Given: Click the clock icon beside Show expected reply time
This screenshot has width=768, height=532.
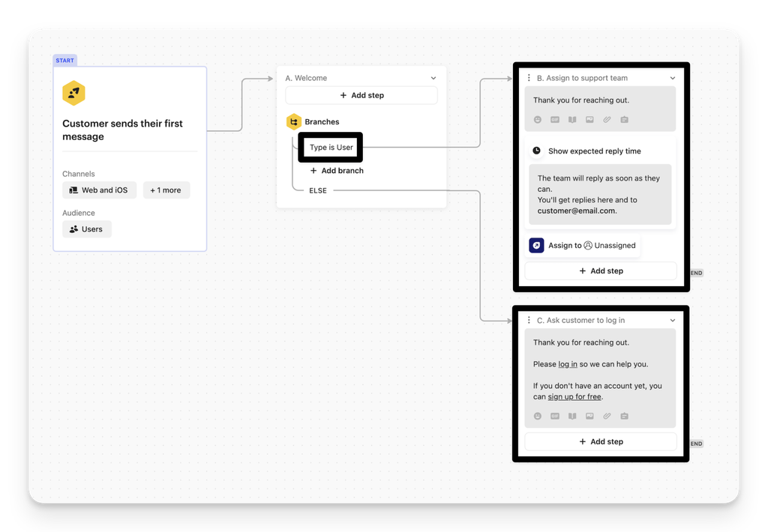Looking at the screenshot, I should pos(537,151).
